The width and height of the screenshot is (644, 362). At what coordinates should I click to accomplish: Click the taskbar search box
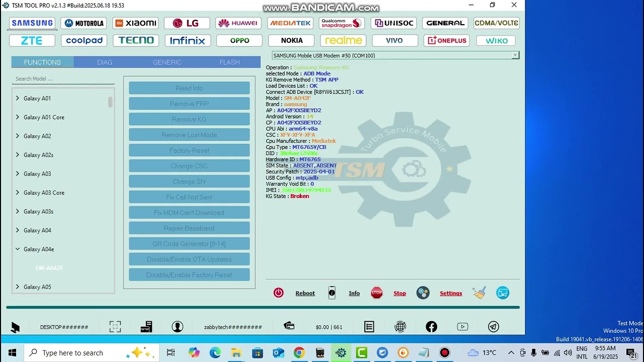pyautogui.click(x=92, y=352)
